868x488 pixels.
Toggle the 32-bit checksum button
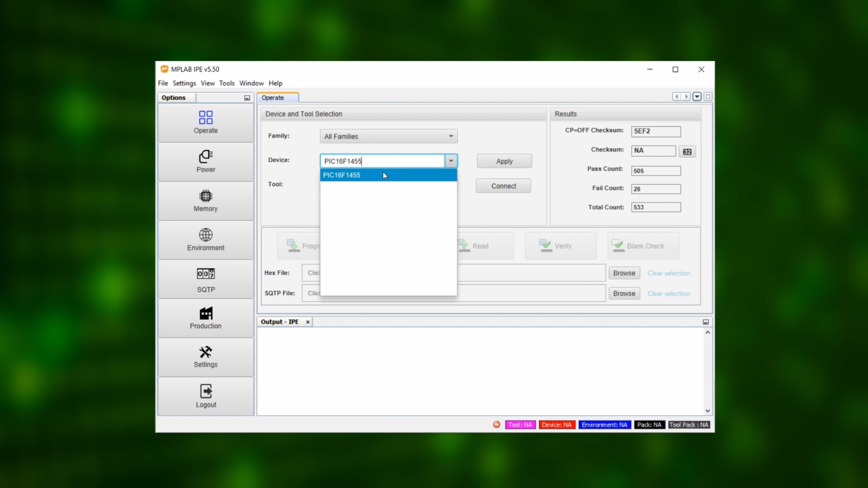coord(687,151)
